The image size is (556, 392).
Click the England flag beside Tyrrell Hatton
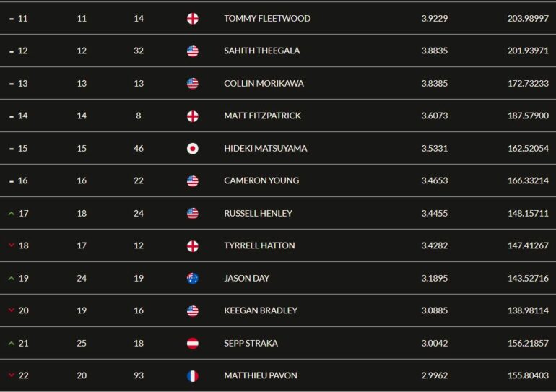193,246
